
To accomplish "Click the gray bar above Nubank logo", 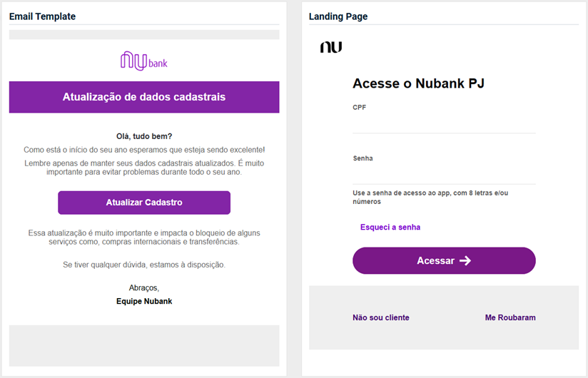I will (x=144, y=35).
